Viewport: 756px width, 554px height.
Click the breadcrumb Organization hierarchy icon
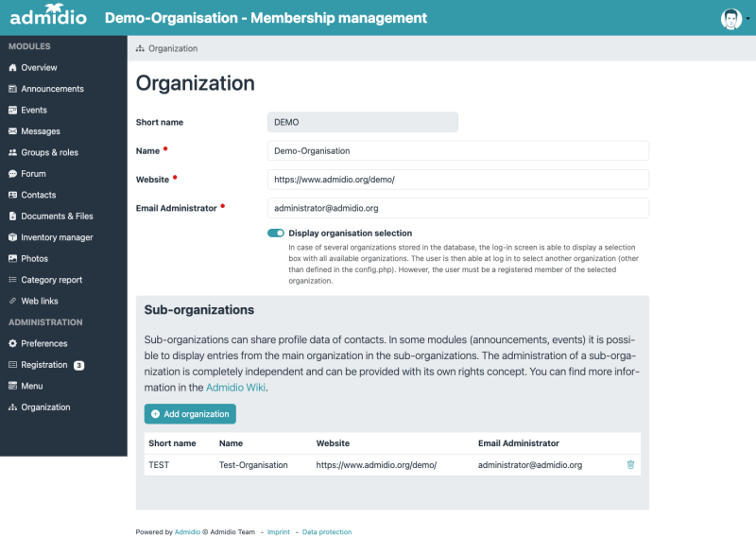pos(140,49)
